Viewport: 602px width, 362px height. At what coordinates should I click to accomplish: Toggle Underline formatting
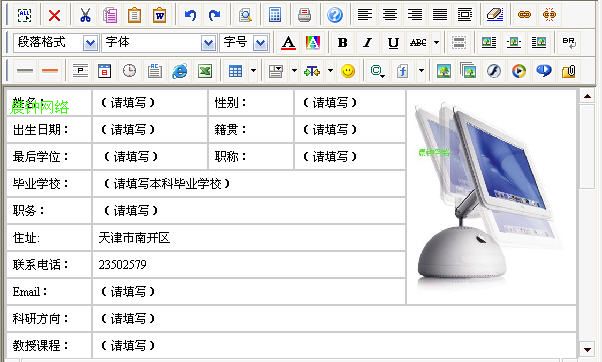pos(393,43)
